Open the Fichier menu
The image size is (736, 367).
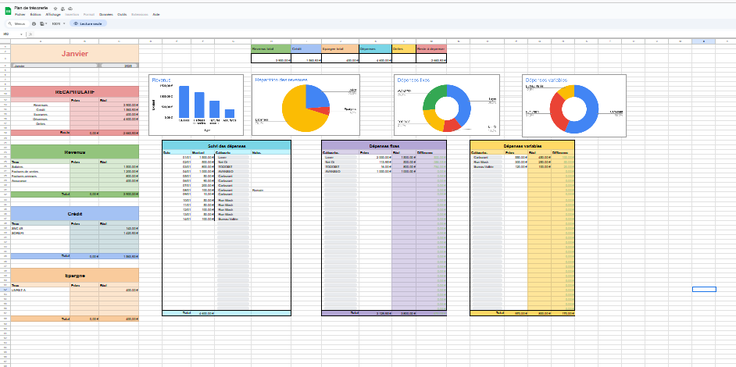click(x=20, y=15)
